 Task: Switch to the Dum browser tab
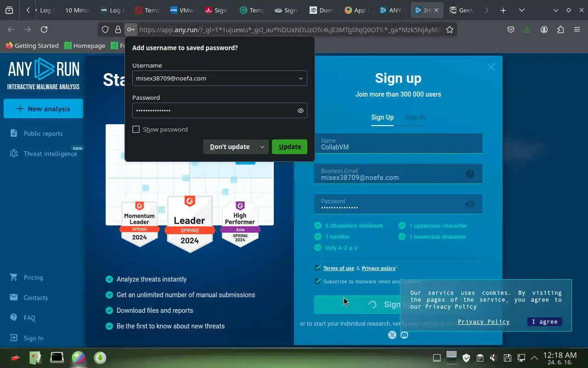coord(322,10)
